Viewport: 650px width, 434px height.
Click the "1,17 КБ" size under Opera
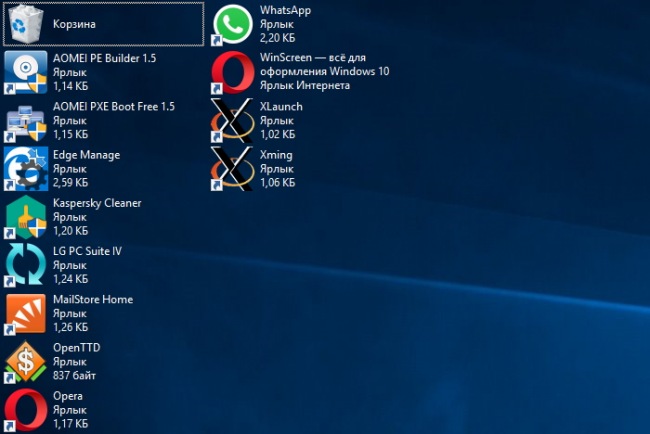point(70,424)
